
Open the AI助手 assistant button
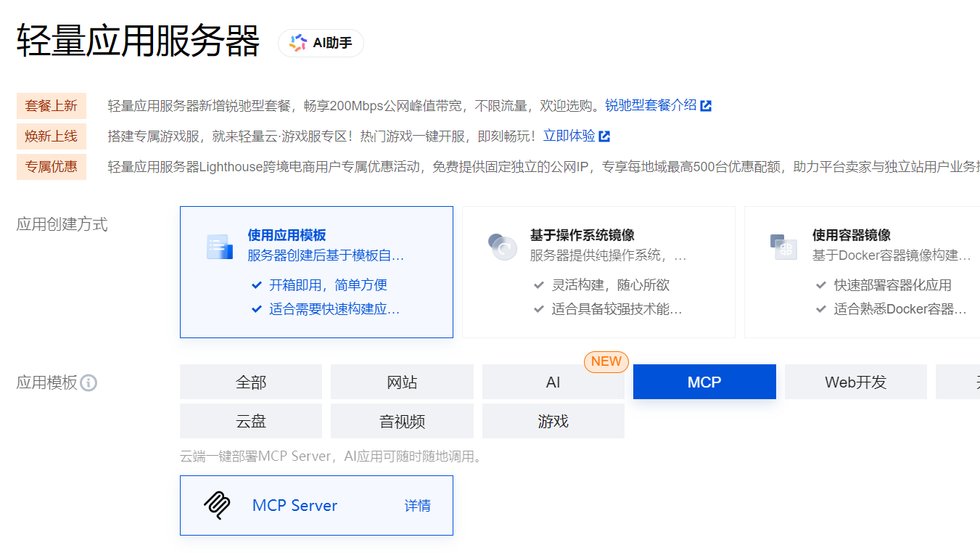[321, 43]
